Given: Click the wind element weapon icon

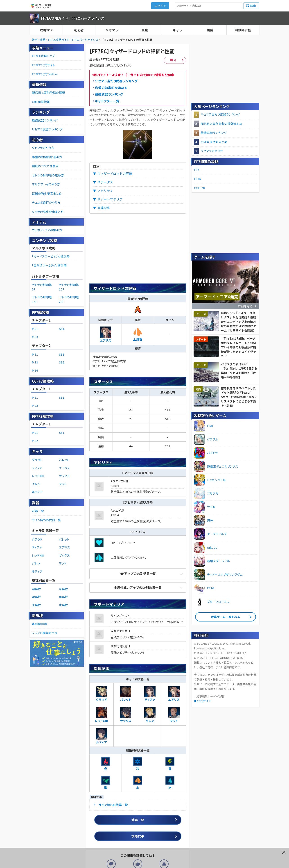Looking at the screenshot, I should click(105, 780).
